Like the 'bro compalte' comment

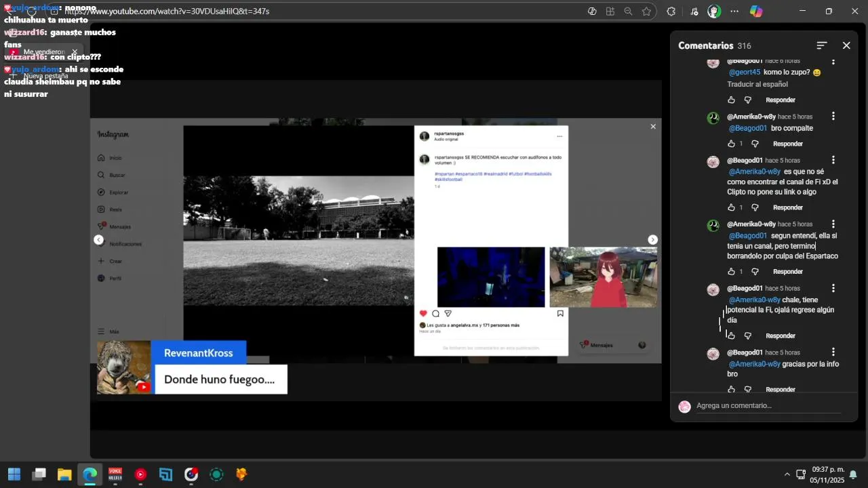point(731,144)
